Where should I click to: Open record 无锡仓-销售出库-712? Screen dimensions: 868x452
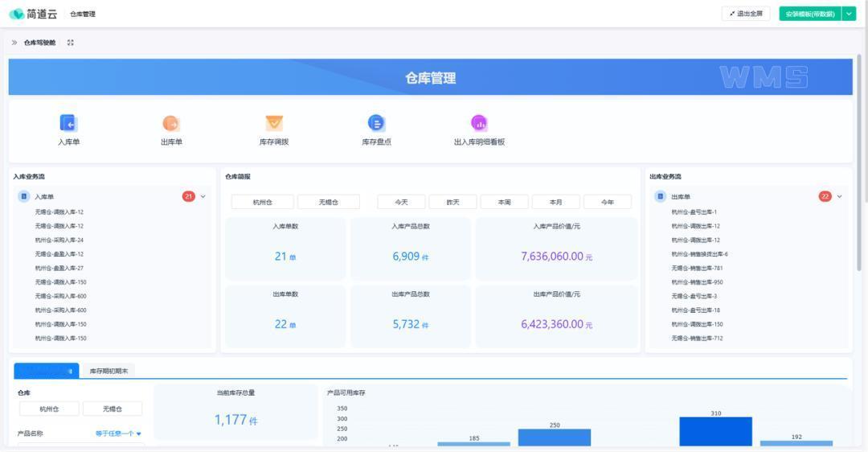click(x=697, y=339)
